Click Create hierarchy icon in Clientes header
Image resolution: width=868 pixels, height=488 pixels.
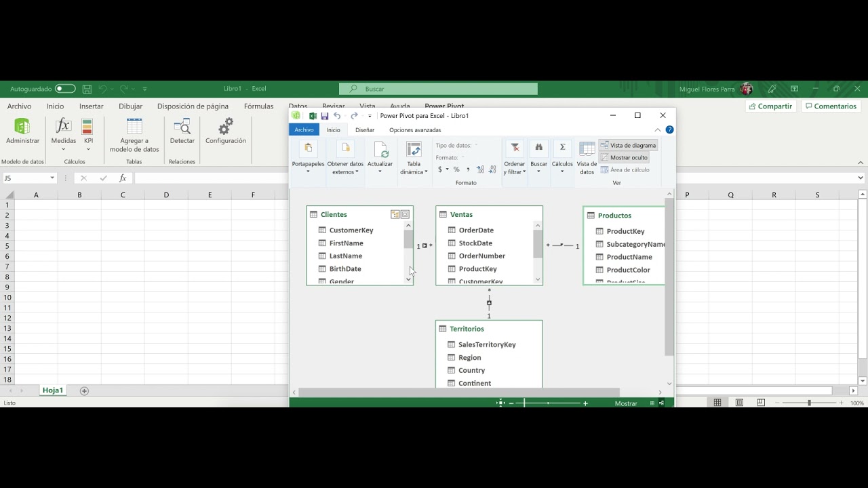395,214
